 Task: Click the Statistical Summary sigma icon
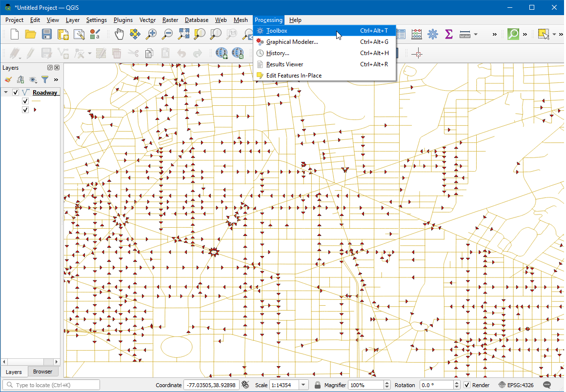click(448, 34)
